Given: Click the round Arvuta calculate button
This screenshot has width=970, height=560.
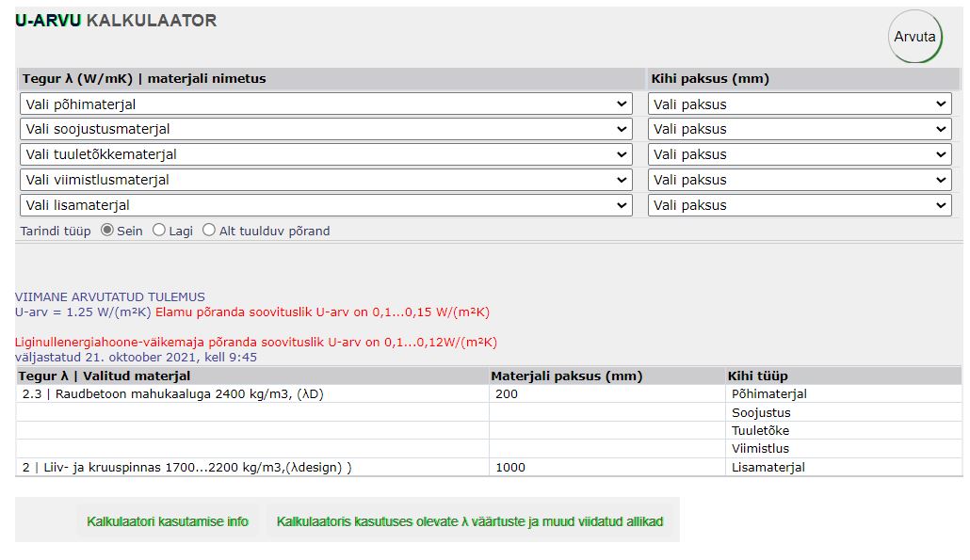Looking at the screenshot, I should click(914, 38).
